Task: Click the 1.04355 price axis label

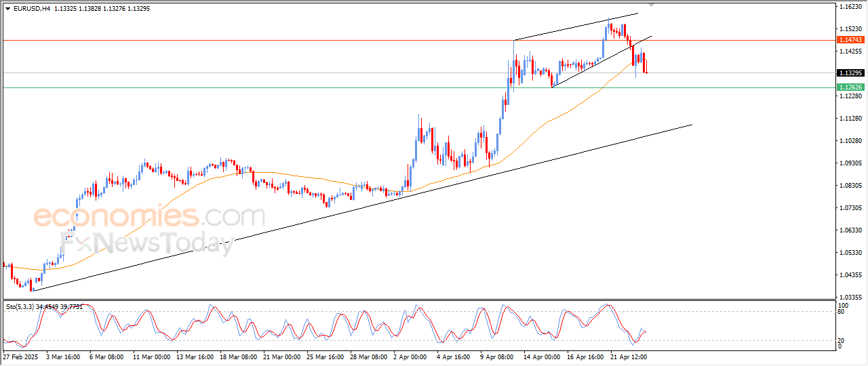Action: [x=850, y=275]
